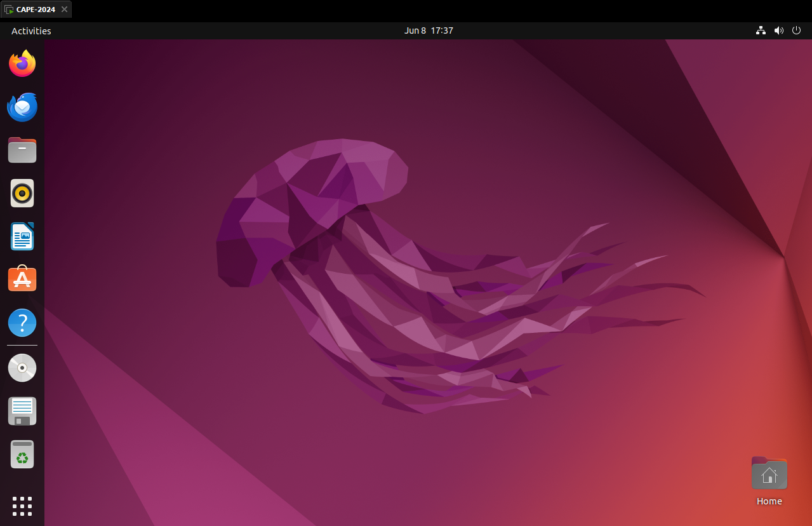812x526 pixels.
Task: Open LibreOffice Writer
Action: click(22, 236)
